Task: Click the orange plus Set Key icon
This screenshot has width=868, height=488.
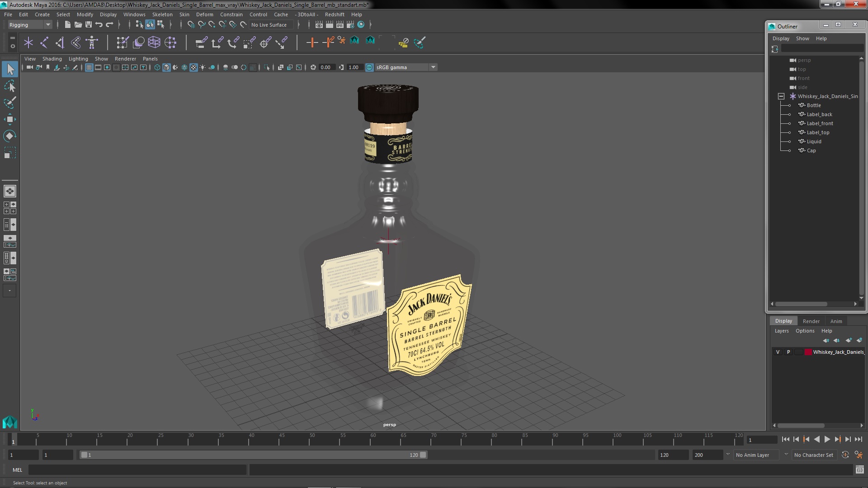Action: [312, 42]
